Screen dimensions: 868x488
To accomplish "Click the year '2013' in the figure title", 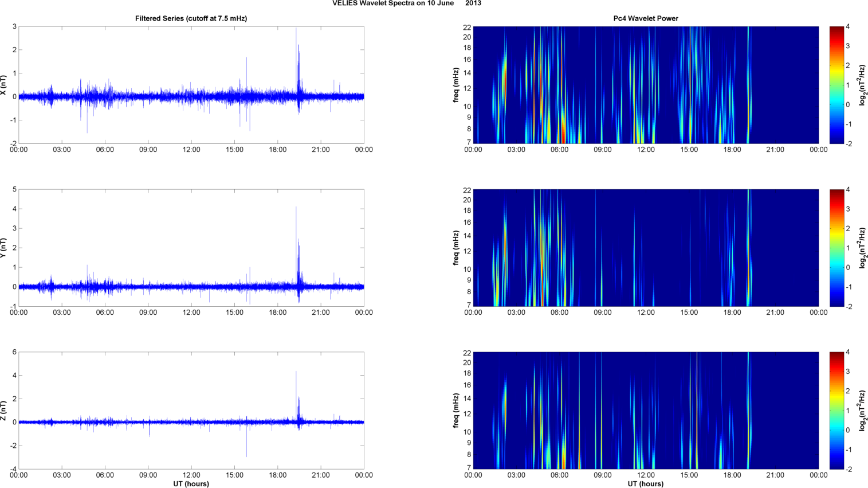I will point(473,3).
